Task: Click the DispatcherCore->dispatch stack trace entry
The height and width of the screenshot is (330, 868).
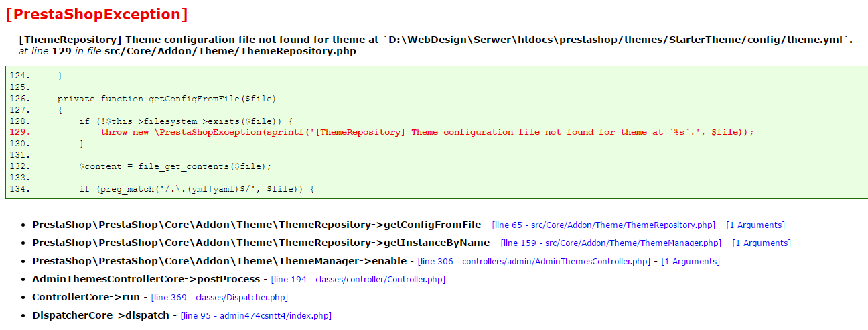Action: 100,316
